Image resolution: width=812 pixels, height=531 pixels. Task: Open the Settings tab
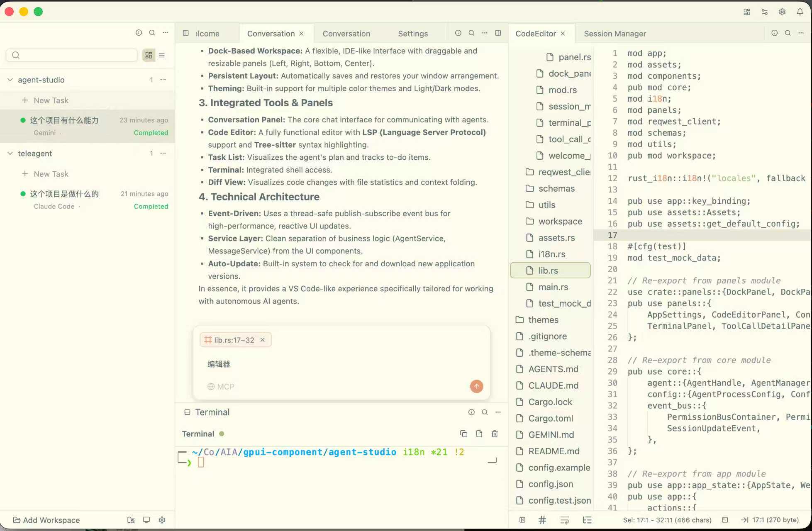(412, 34)
